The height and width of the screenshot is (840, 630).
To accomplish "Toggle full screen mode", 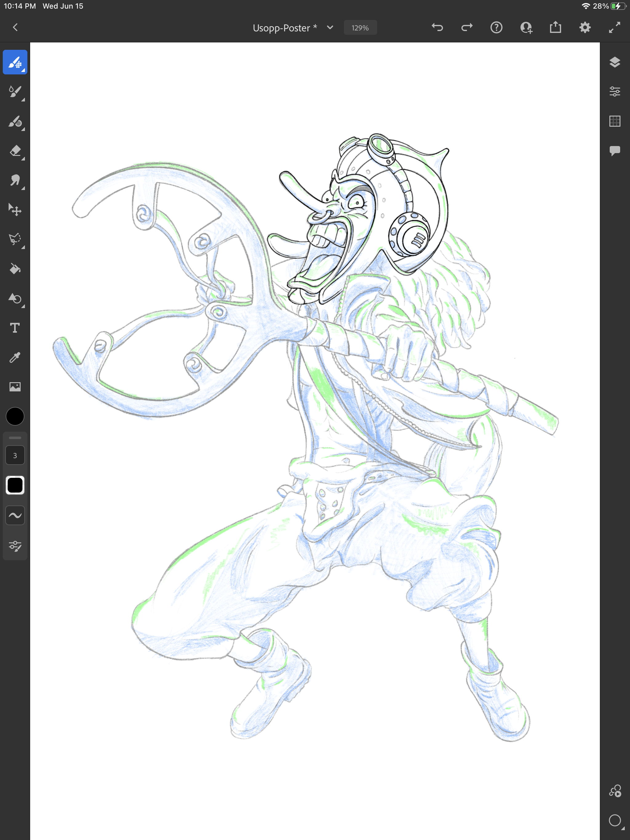I will pyautogui.click(x=614, y=27).
